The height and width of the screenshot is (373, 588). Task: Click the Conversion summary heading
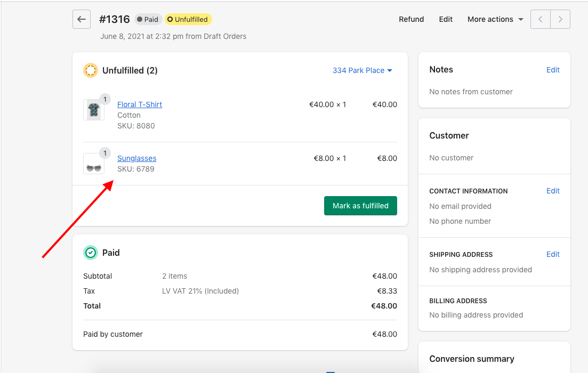[x=471, y=359]
